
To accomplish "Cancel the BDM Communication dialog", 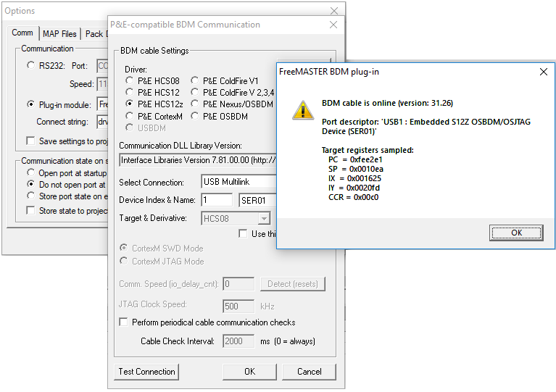I will tap(310, 372).
